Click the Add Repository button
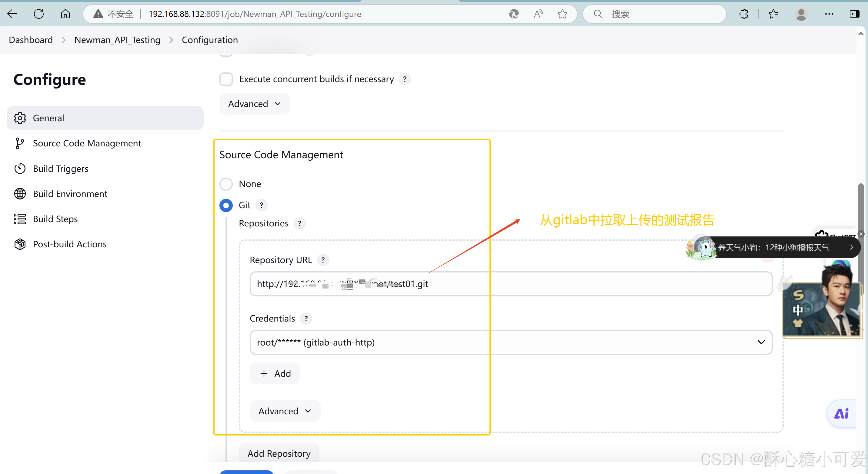The height and width of the screenshot is (474, 868). point(279,453)
